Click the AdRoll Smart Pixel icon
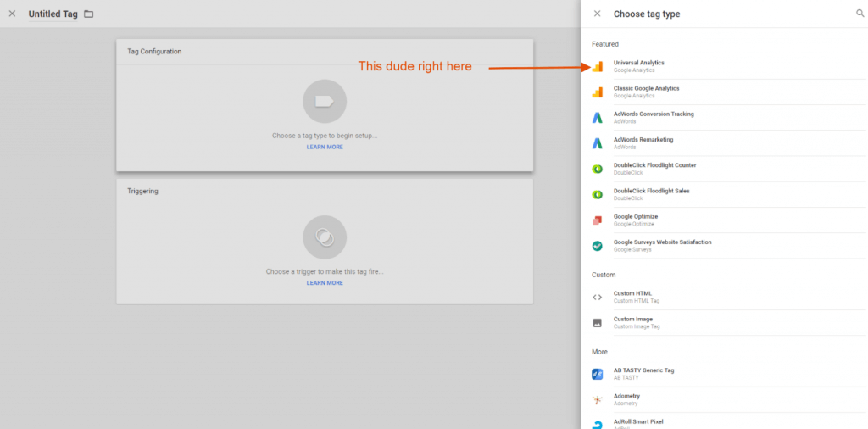 (598, 425)
